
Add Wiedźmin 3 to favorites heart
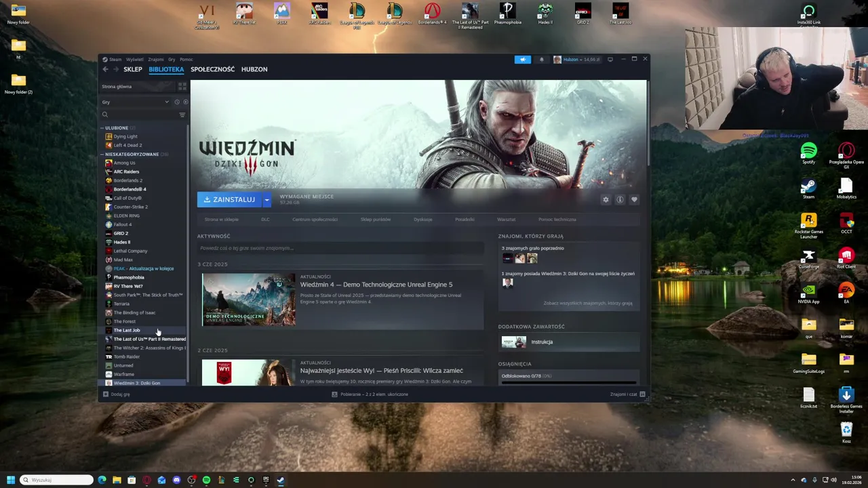[x=634, y=200]
